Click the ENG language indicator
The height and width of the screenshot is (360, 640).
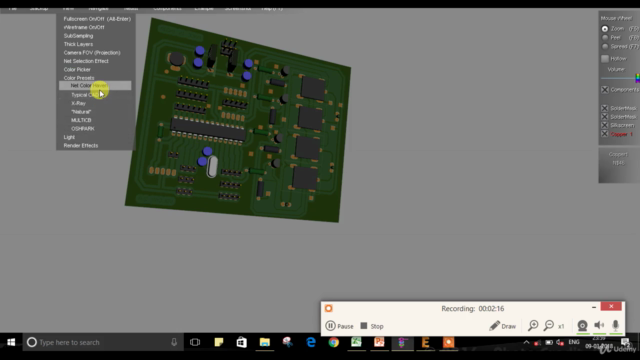pos(574,342)
